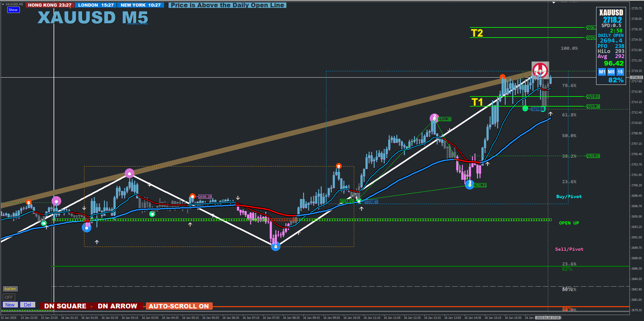Click the Buy/Pivot label
Screen dimensions: 644x321
pos(569,196)
